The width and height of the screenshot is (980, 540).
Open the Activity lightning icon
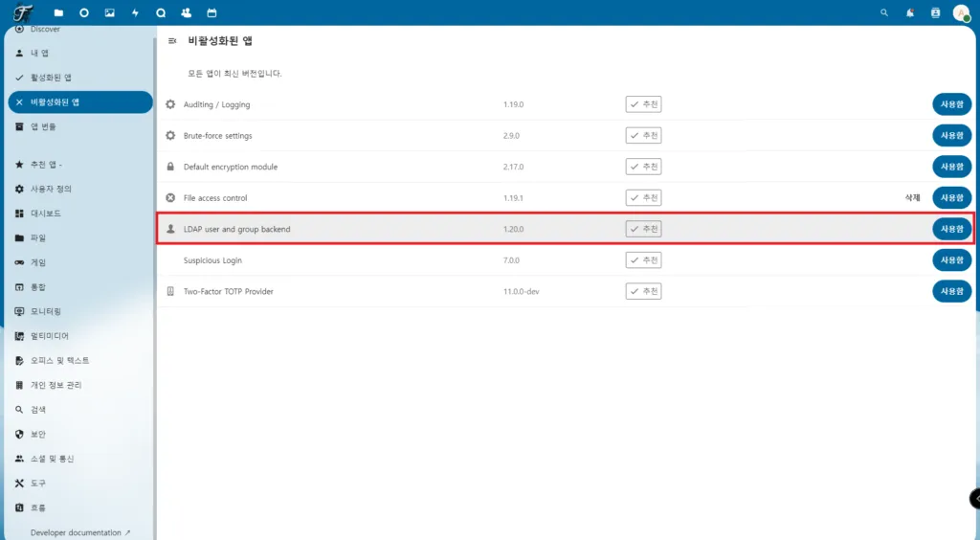coord(135,12)
